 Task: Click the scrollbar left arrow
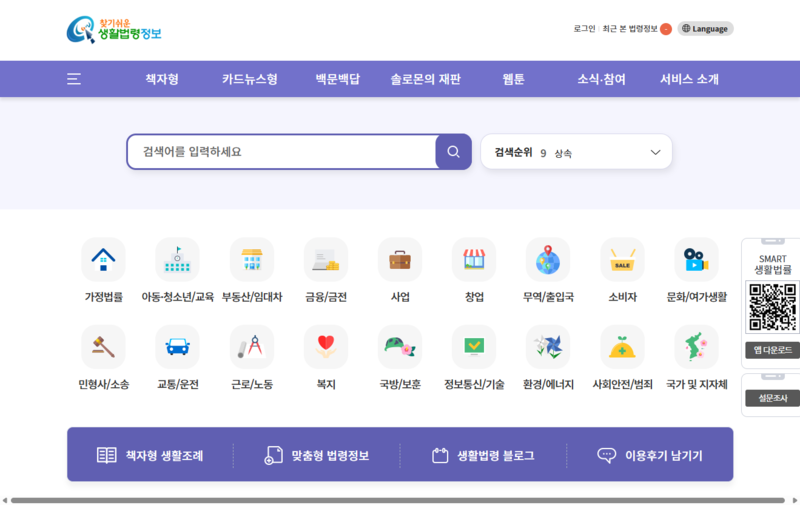pyautogui.click(x=5, y=500)
